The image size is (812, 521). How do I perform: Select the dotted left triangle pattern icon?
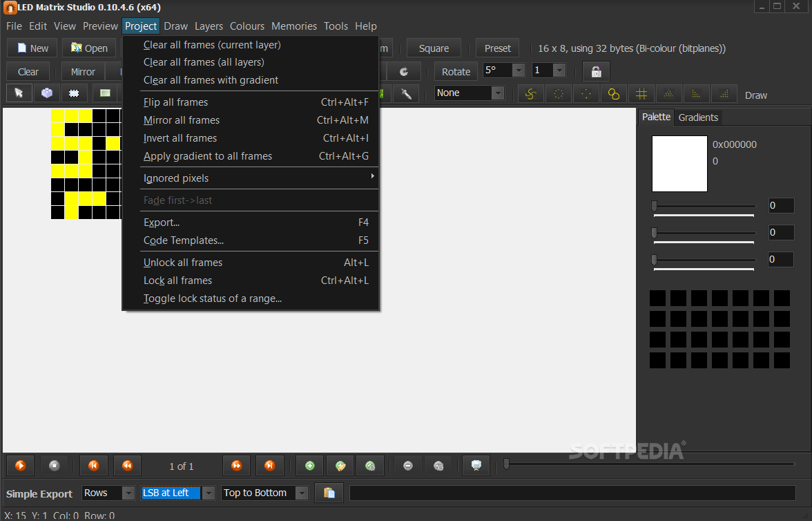pos(696,94)
